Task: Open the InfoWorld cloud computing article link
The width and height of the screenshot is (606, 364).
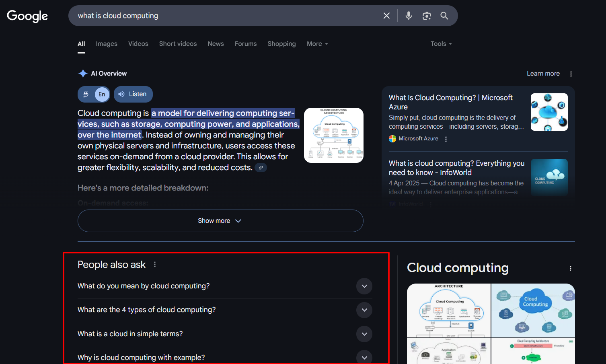Action: pyautogui.click(x=456, y=168)
